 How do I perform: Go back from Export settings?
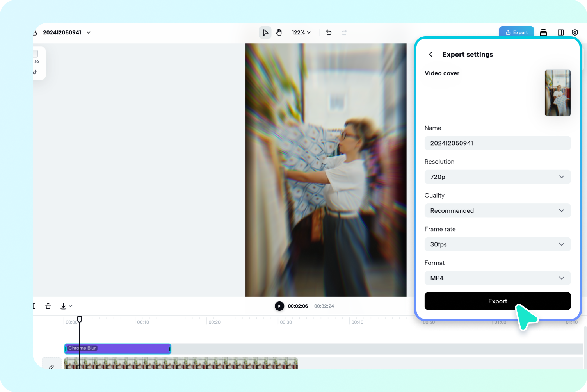(431, 54)
